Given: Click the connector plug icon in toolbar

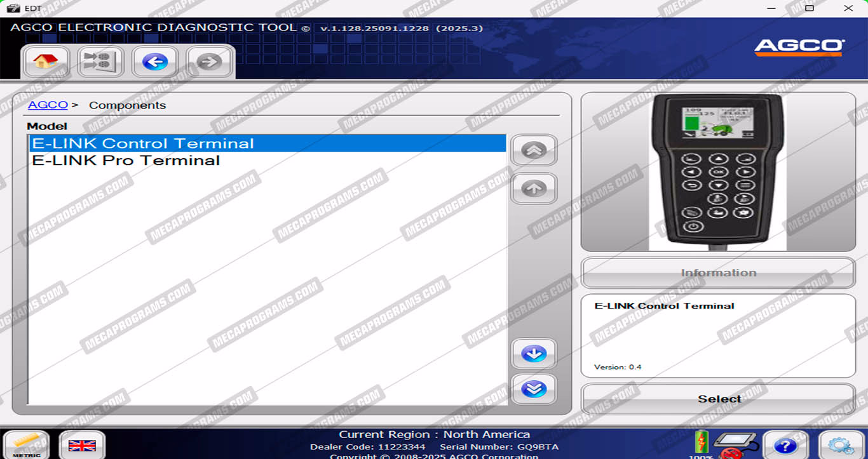Looking at the screenshot, I should [x=100, y=62].
